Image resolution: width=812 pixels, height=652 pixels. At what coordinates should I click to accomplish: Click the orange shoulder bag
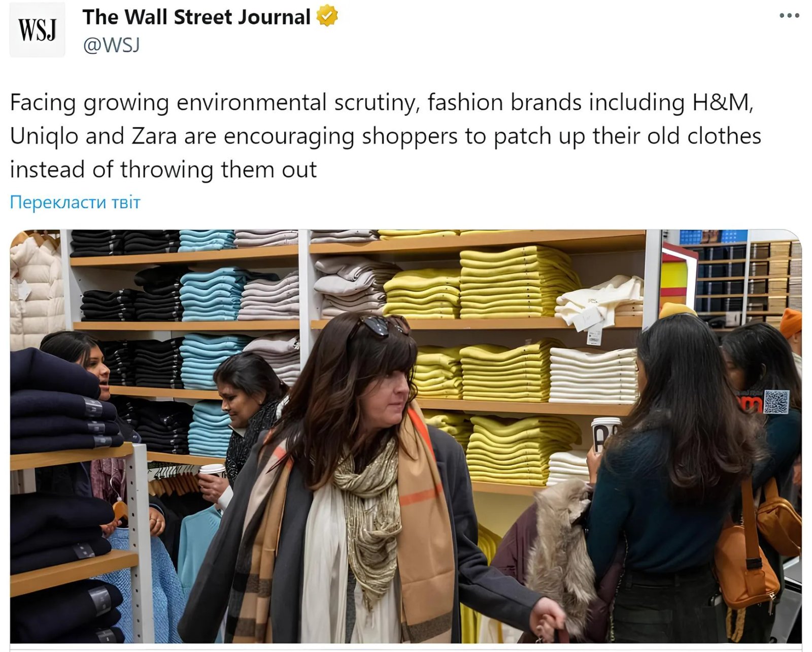tap(746, 564)
